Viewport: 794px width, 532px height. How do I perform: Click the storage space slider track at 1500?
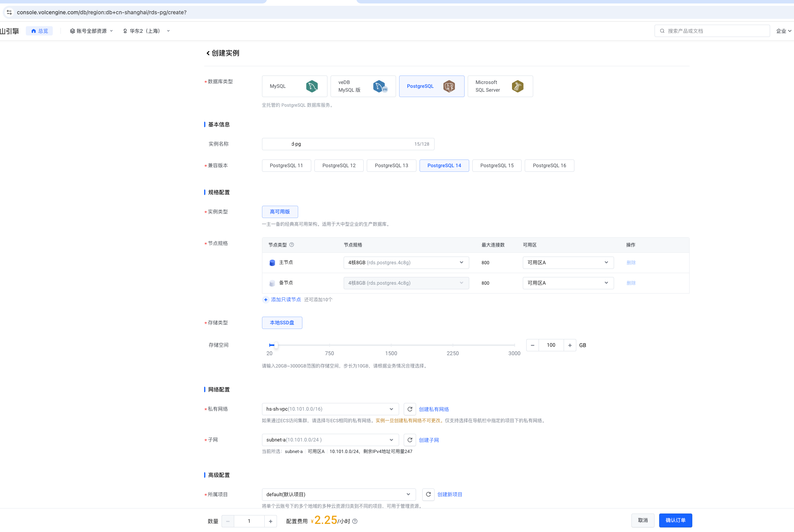pos(391,345)
